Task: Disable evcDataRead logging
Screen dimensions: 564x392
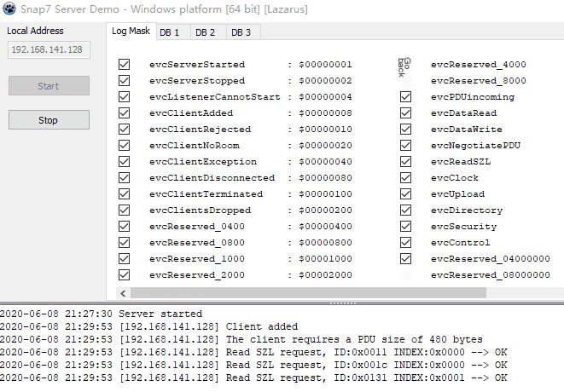Action: [406, 112]
